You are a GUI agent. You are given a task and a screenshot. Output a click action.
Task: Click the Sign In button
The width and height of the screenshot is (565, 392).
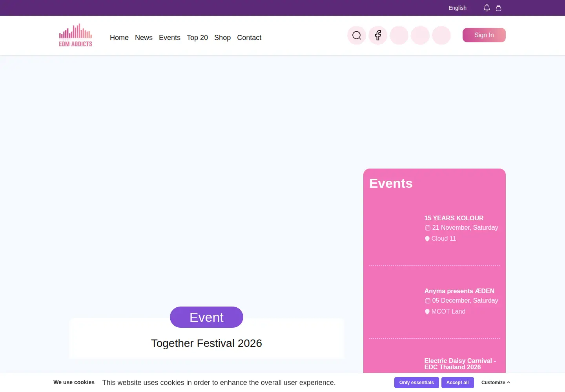pos(484,35)
